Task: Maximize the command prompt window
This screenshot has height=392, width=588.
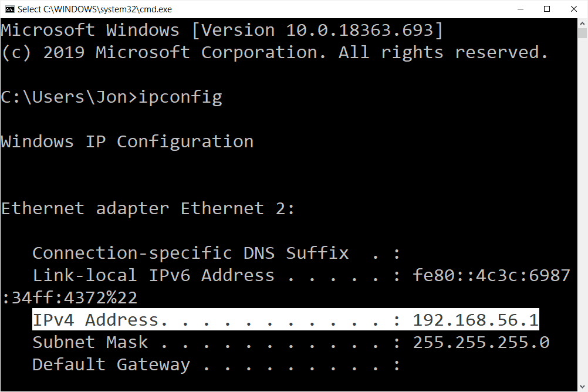Action: pyautogui.click(x=547, y=9)
